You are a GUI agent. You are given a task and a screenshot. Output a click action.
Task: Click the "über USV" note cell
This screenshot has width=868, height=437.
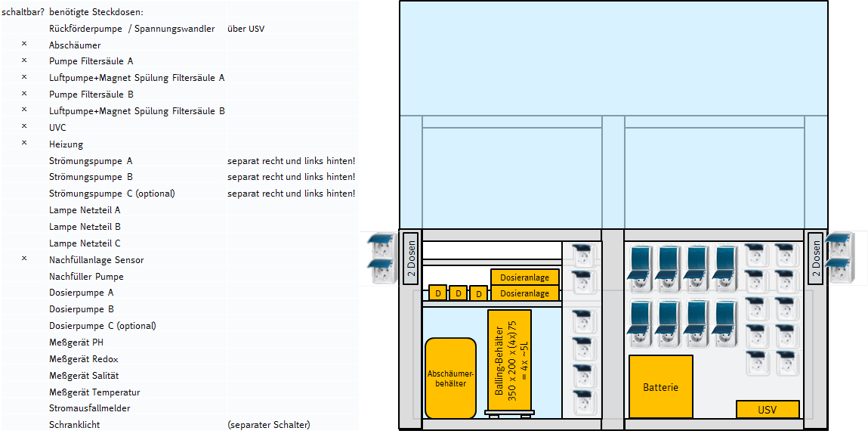click(246, 29)
